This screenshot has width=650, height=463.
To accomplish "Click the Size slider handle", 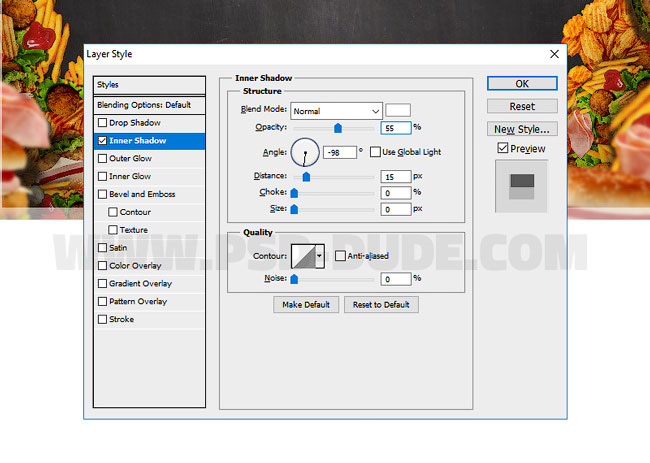I will pyautogui.click(x=294, y=209).
